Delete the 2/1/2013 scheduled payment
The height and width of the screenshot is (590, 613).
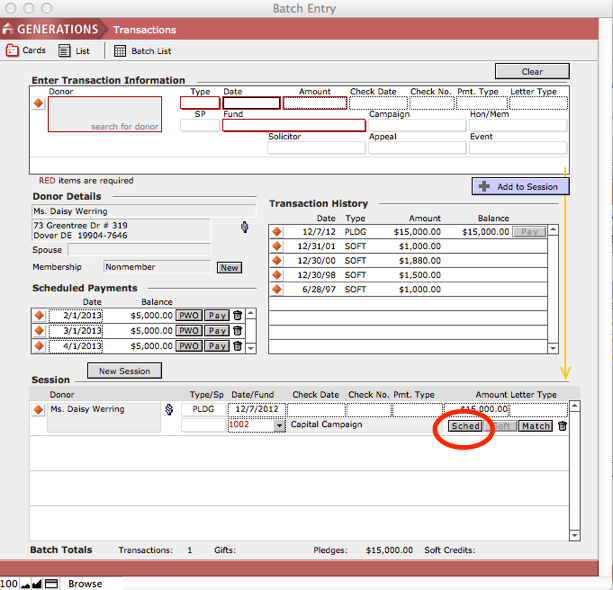pyautogui.click(x=237, y=316)
